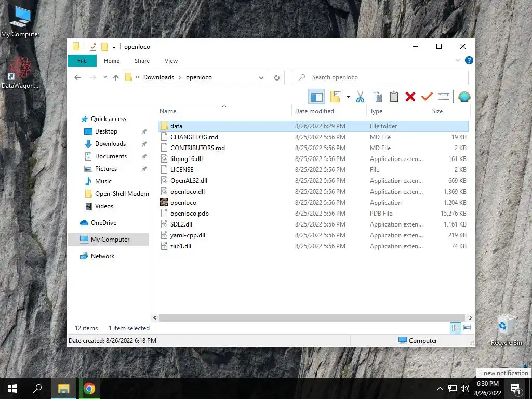532x399 pixels.
Task: Open dropdown arrow beside folder options icon
Action: point(348,97)
